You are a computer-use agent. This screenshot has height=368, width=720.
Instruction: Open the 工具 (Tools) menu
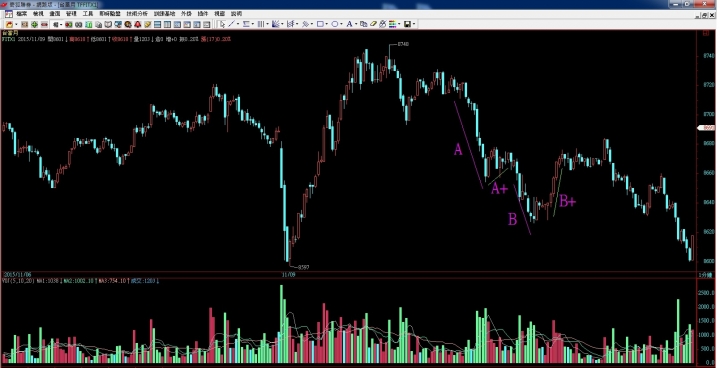click(x=88, y=14)
